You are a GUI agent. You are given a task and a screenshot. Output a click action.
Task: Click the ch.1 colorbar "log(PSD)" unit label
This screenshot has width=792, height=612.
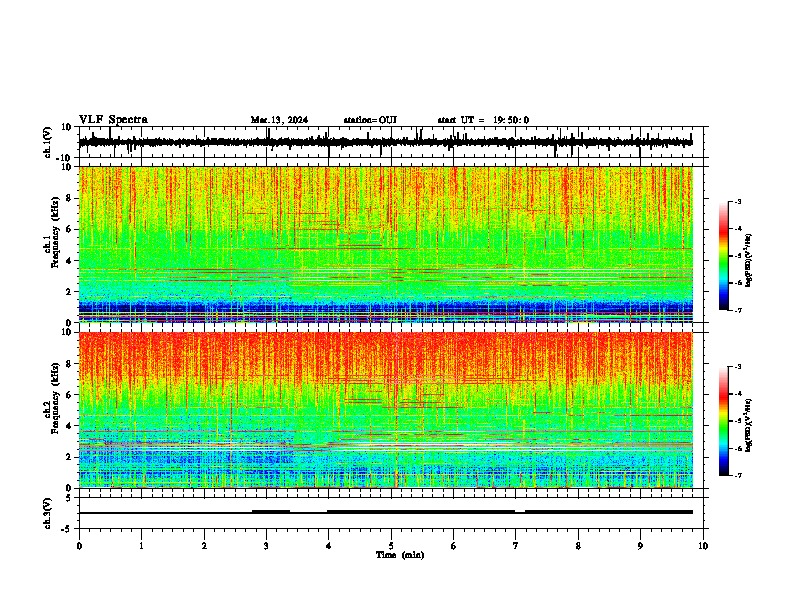coord(748,261)
